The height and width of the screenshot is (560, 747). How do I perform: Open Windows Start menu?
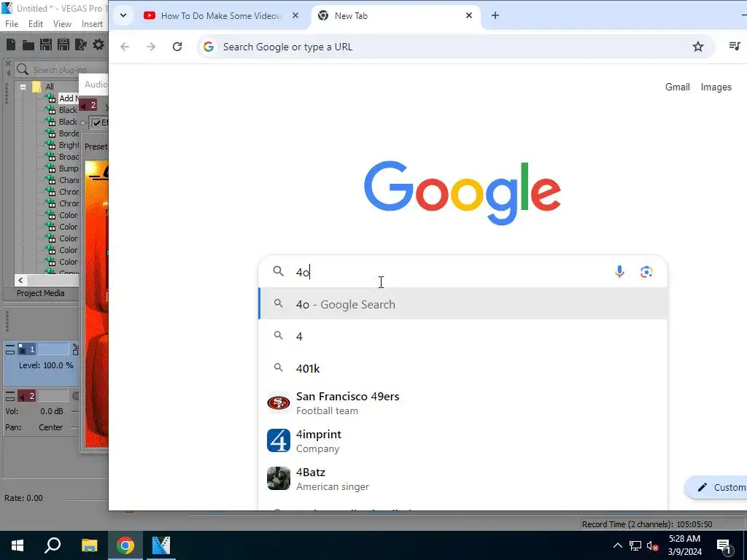(x=18, y=545)
